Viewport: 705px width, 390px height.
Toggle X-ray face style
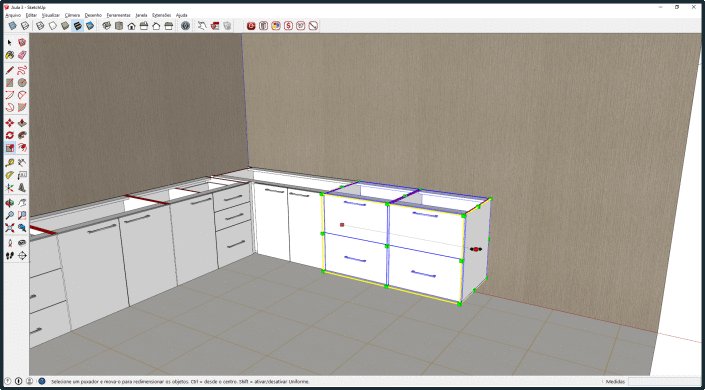coord(13,26)
